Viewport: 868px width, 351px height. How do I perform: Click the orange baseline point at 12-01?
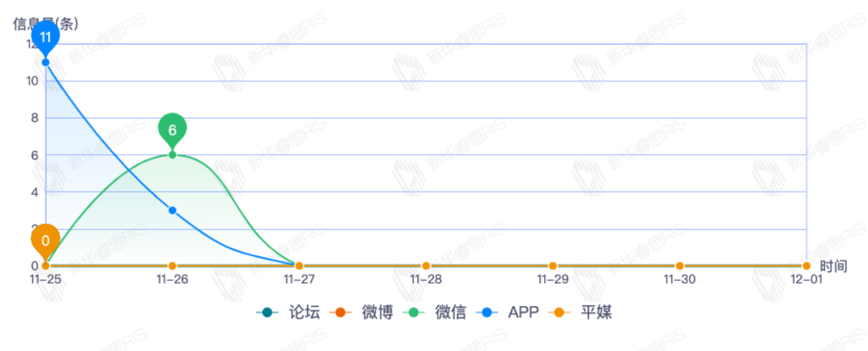click(806, 266)
